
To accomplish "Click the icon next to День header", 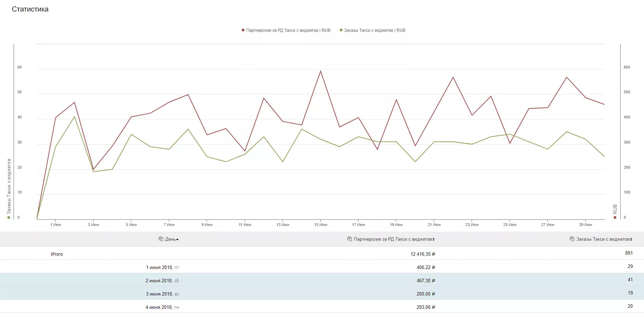I will tap(161, 239).
